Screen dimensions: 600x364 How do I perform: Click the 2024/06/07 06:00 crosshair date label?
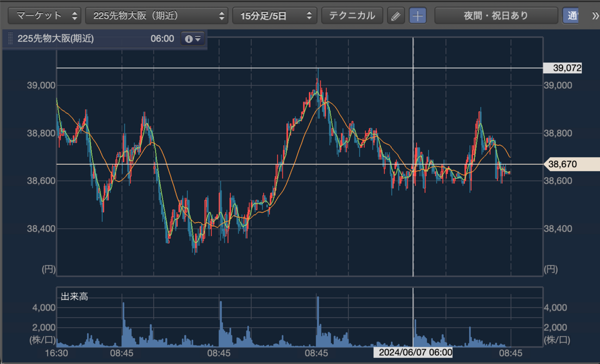[x=413, y=353]
